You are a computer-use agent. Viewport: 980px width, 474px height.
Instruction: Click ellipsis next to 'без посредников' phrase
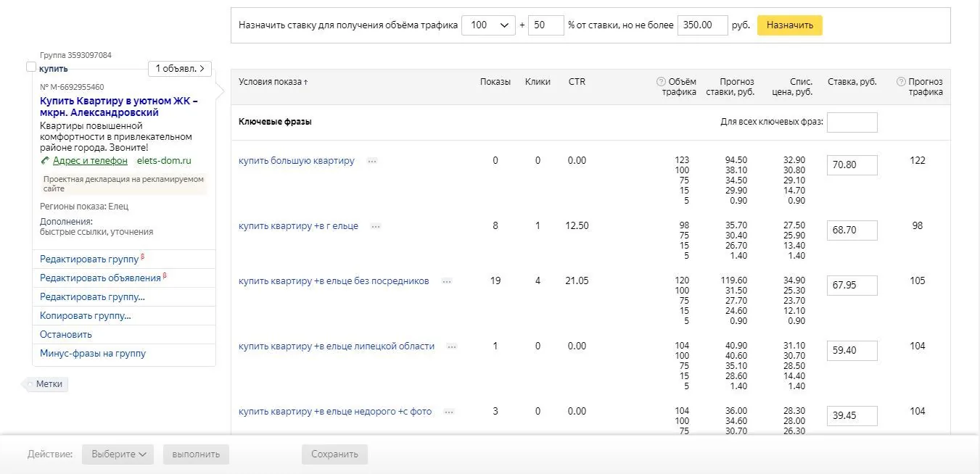pyautogui.click(x=447, y=281)
